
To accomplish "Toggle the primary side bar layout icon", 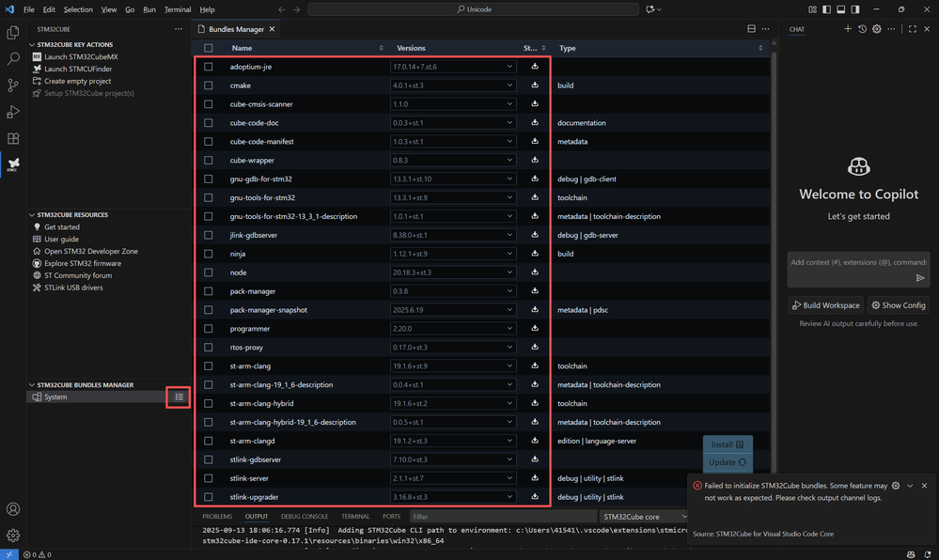I will tap(826, 9).
